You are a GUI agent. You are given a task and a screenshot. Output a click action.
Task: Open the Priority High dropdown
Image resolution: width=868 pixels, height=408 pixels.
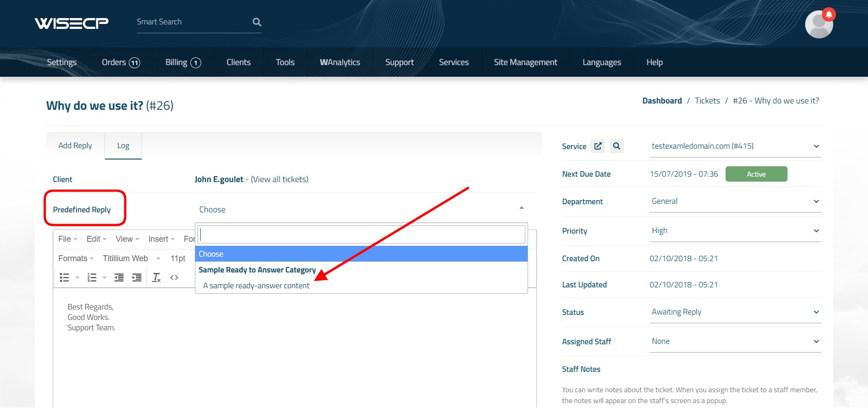[x=735, y=231]
